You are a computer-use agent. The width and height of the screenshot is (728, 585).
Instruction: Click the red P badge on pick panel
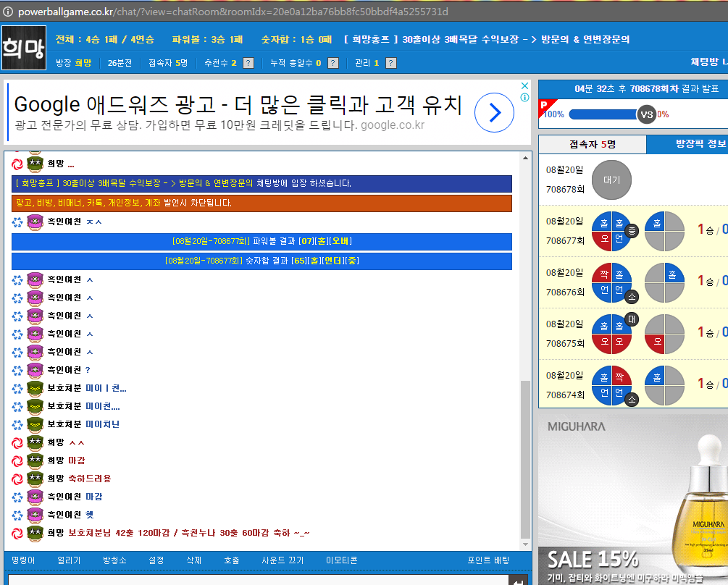coord(545,106)
